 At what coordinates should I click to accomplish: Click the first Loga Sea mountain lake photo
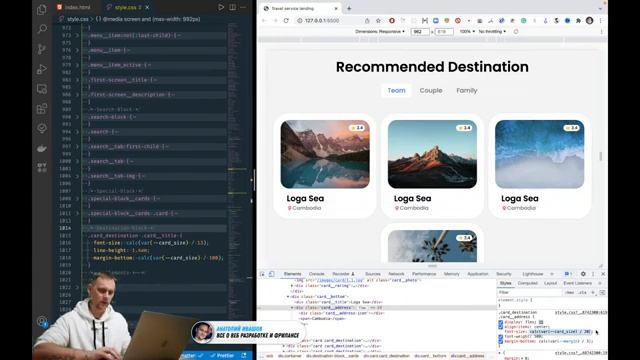325,154
